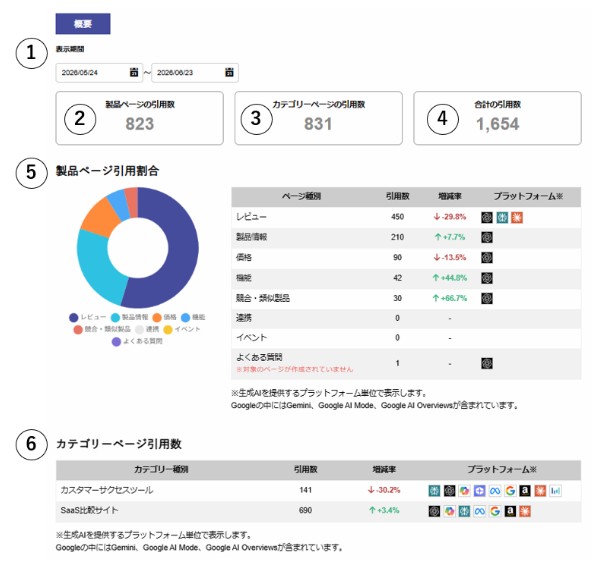This screenshot has height=565, width=601.
Task: Click ChatGPT icon in SaaS比較サイト row
Action: pyautogui.click(x=434, y=511)
